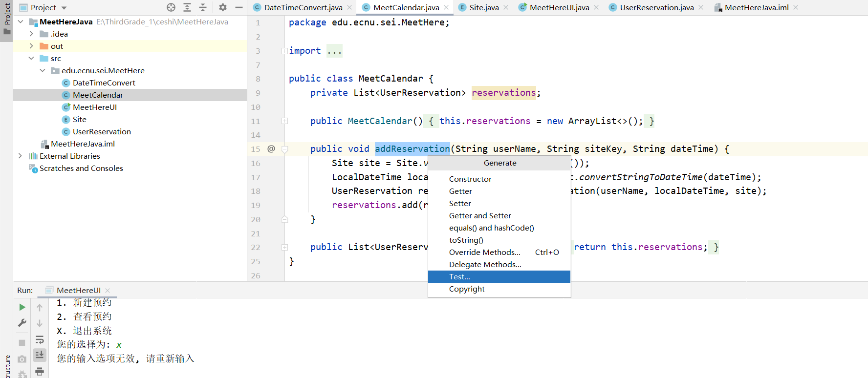The height and width of the screenshot is (378, 868).
Task: Open Project panel settings gear
Action: pyautogui.click(x=223, y=7)
